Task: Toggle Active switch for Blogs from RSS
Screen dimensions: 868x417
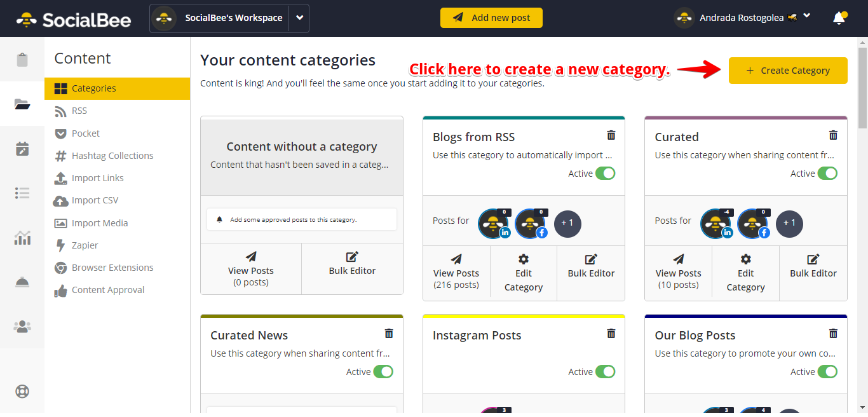Action: pos(606,174)
